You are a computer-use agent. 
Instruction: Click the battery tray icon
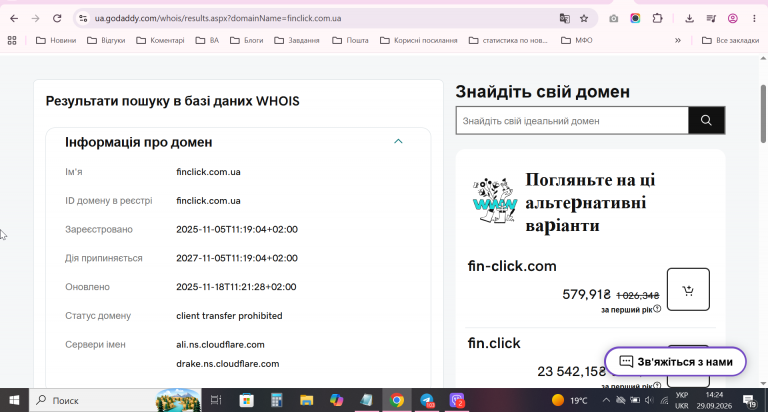635,400
